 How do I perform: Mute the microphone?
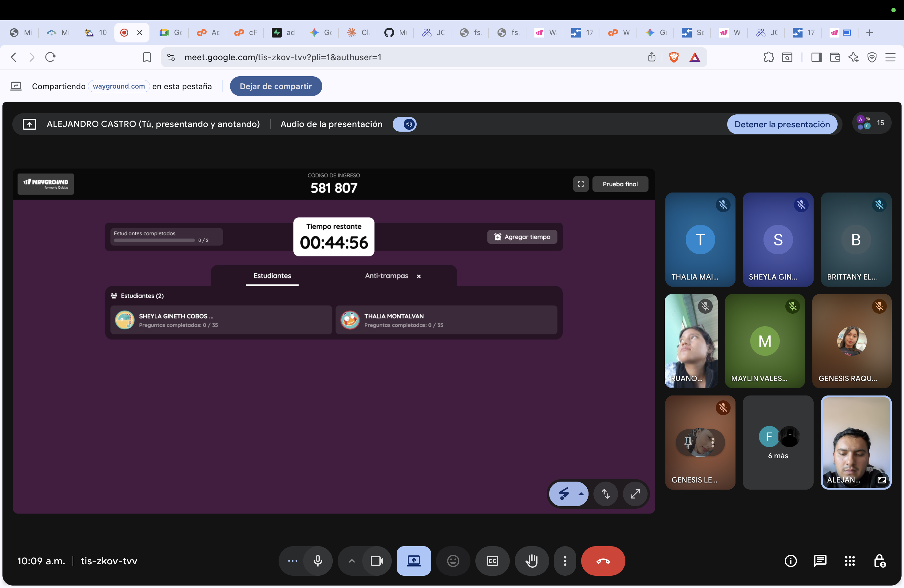(318, 561)
